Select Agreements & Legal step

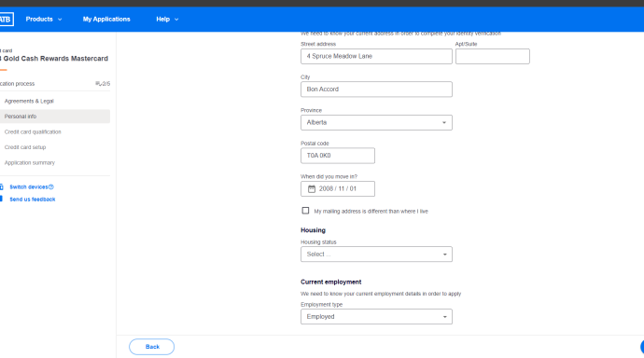(x=29, y=101)
